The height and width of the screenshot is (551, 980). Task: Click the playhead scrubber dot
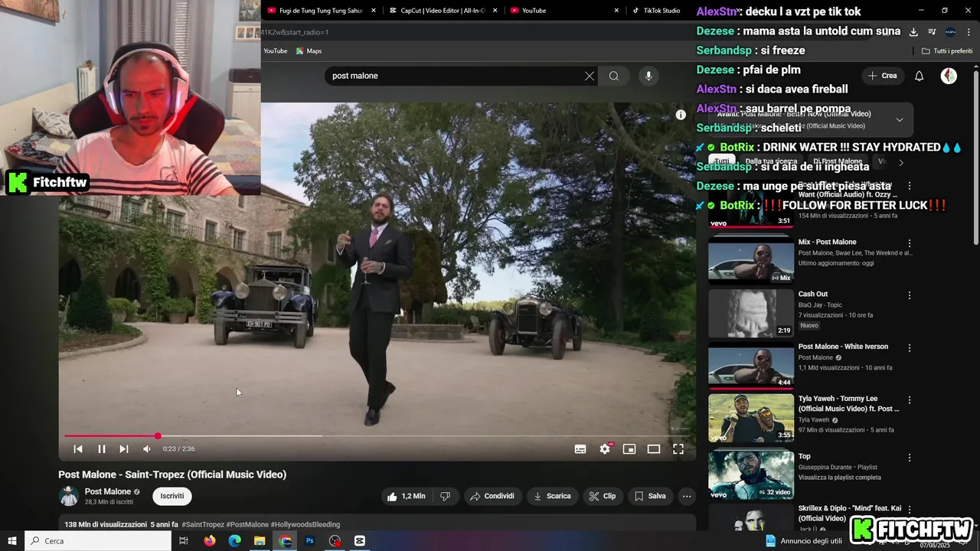[x=158, y=436]
